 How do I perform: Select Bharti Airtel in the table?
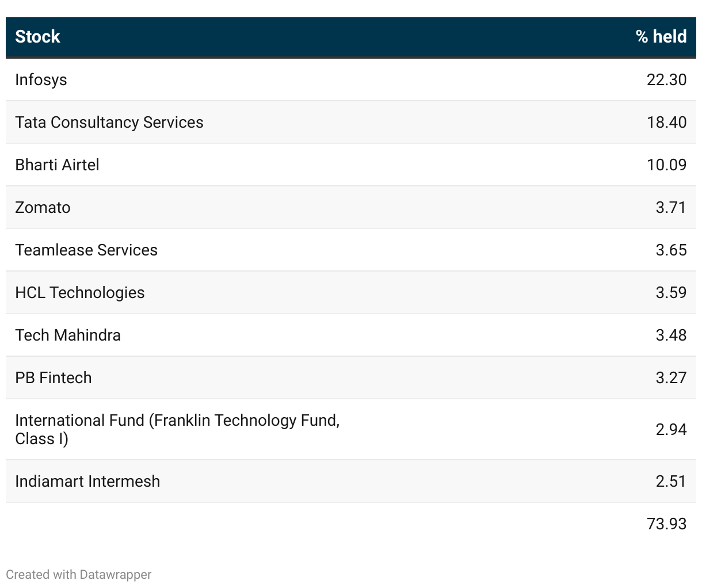click(57, 165)
